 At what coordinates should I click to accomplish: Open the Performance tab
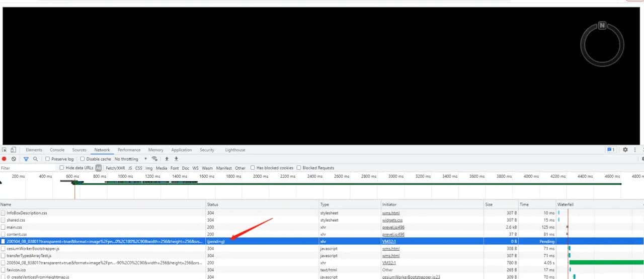click(x=129, y=150)
